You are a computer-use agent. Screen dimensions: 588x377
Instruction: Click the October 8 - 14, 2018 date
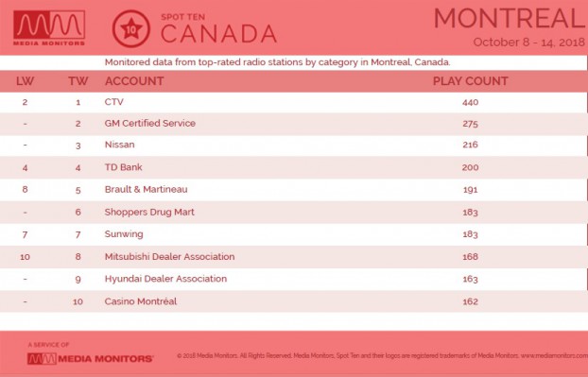click(528, 42)
